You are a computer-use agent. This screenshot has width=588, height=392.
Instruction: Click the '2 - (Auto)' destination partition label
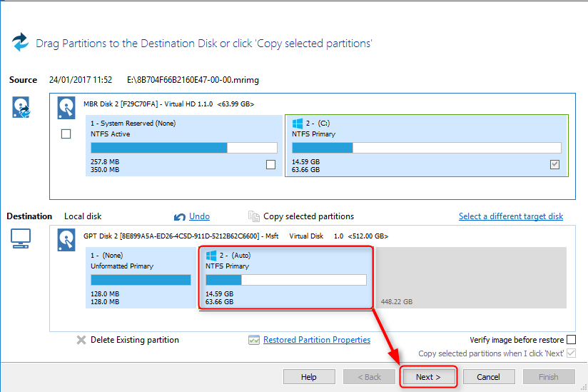coord(235,256)
